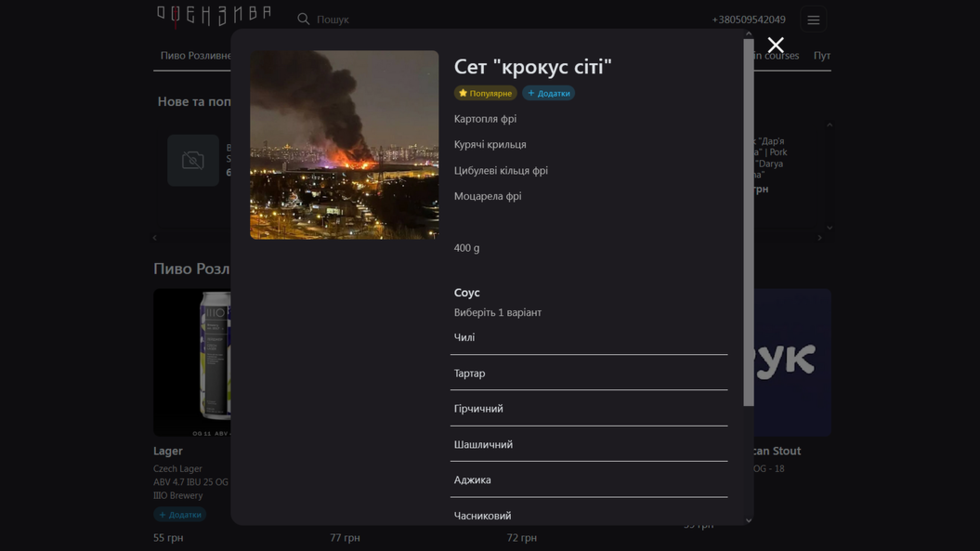Open the Пиво Розливне tab
The height and width of the screenshot is (551, 980).
pyautogui.click(x=196, y=56)
